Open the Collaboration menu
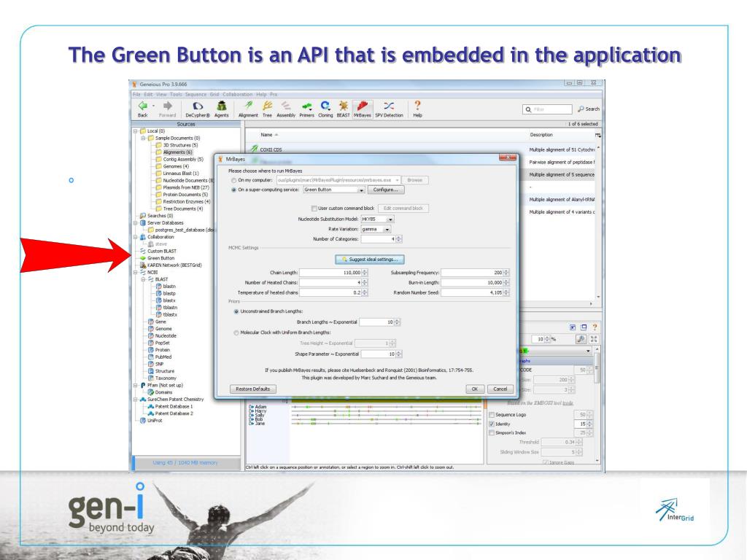747x560 pixels. [237, 94]
